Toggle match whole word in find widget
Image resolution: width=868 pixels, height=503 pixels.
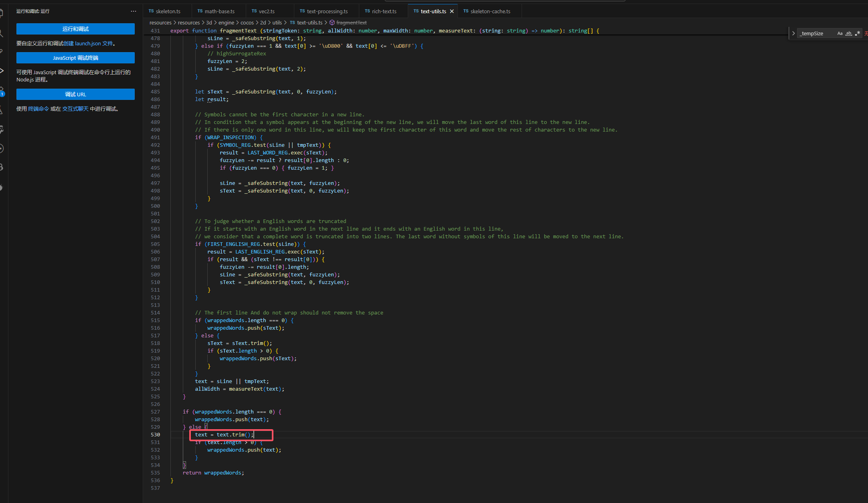pos(848,34)
